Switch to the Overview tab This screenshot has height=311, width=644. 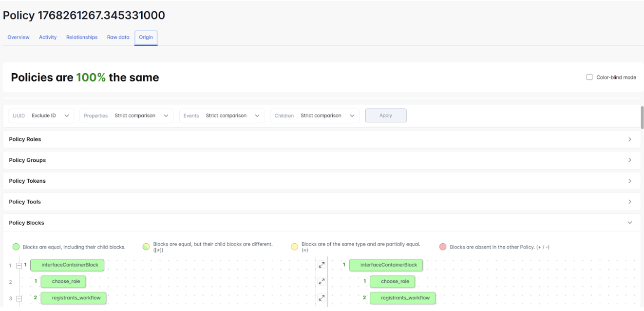tap(19, 37)
